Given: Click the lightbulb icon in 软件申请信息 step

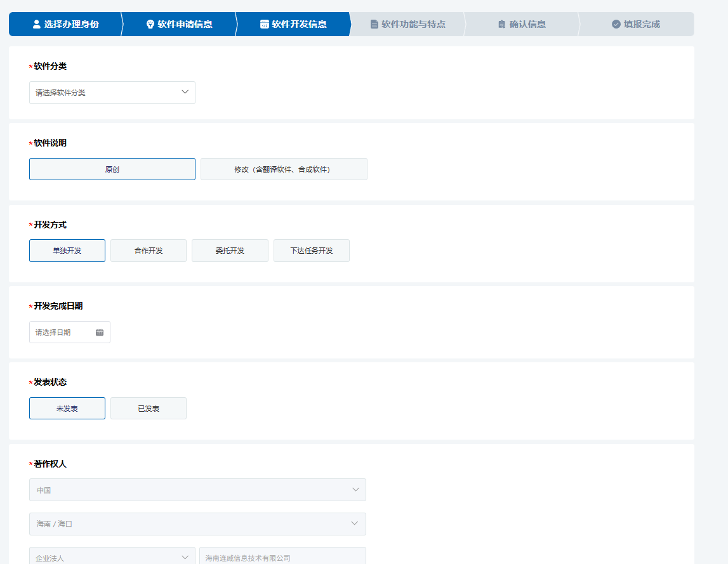Looking at the screenshot, I should [x=150, y=24].
